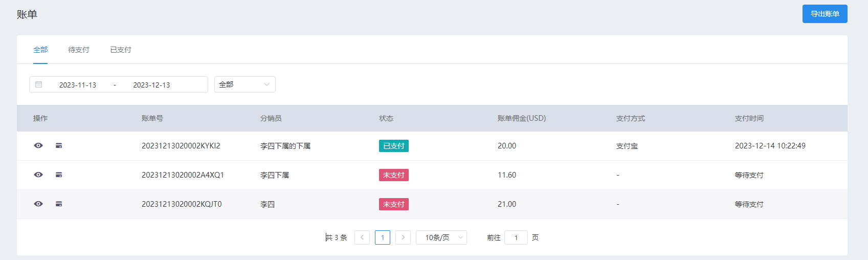Open the 全部 status filter dropdown
Screen dimensions: 868x260
click(x=245, y=84)
